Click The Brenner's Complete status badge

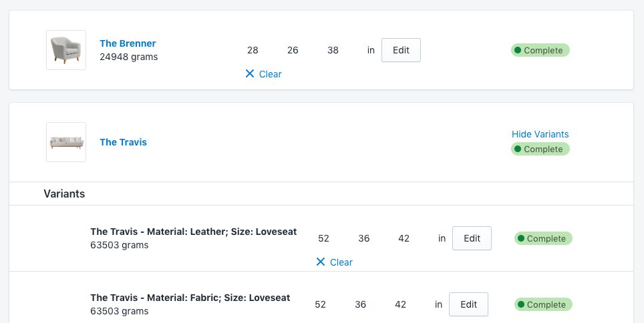[540, 50]
